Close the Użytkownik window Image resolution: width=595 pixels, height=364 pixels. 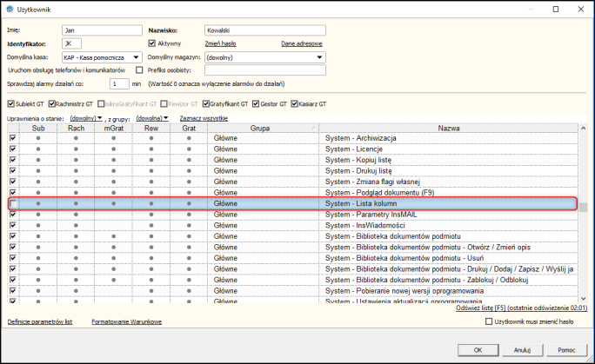pyautogui.click(x=581, y=9)
